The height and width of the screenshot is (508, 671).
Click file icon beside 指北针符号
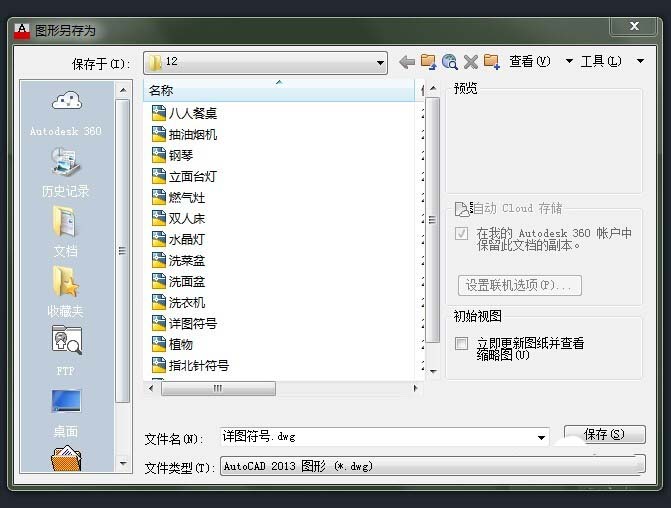(x=159, y=365)
